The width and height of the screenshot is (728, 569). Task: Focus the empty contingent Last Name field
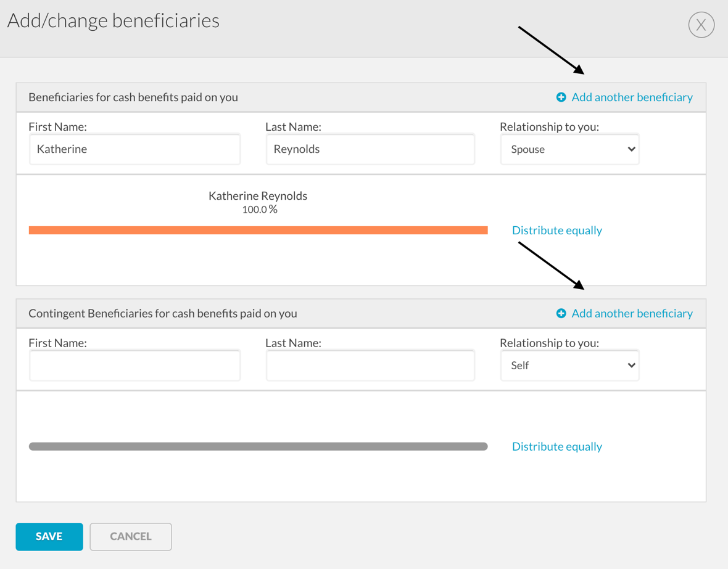(370, 366)
